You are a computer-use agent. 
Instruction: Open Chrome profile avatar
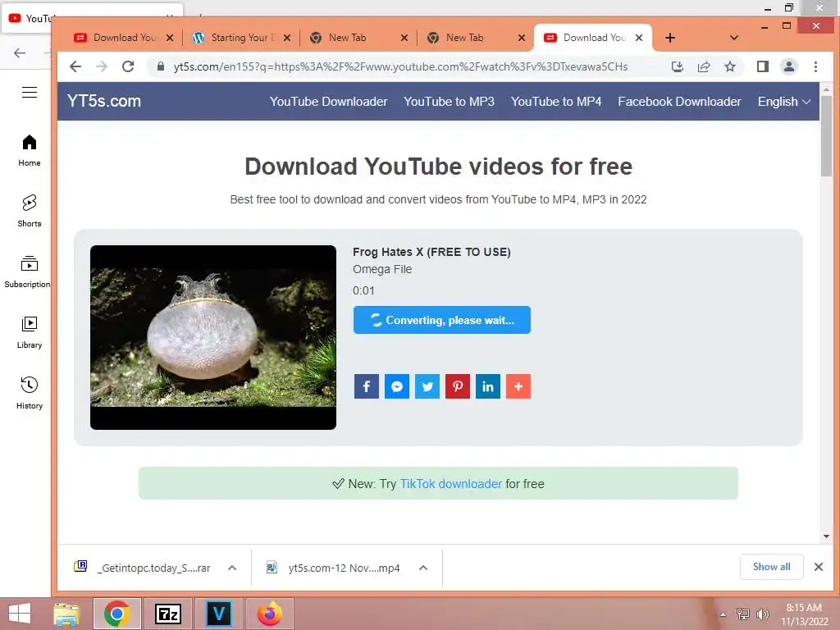[789, 66]
